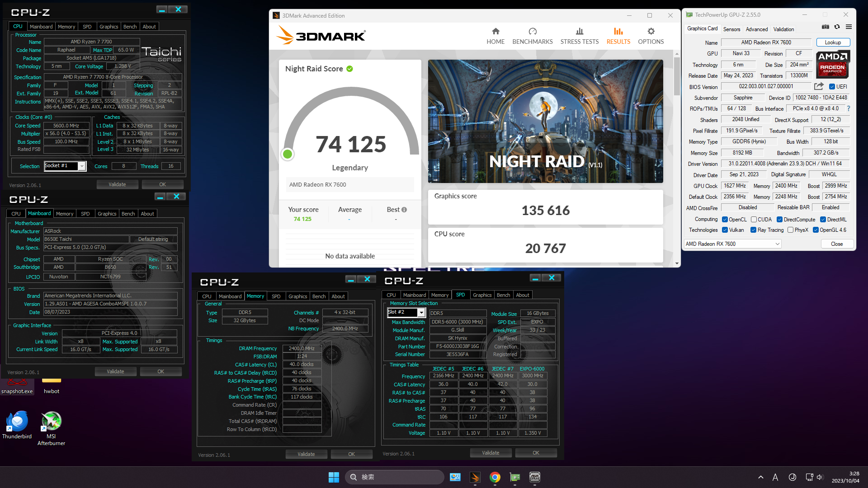Open the Slot #2 memory slot dropdown
This screenshot has width=868, height=488.
pos(406,312)
